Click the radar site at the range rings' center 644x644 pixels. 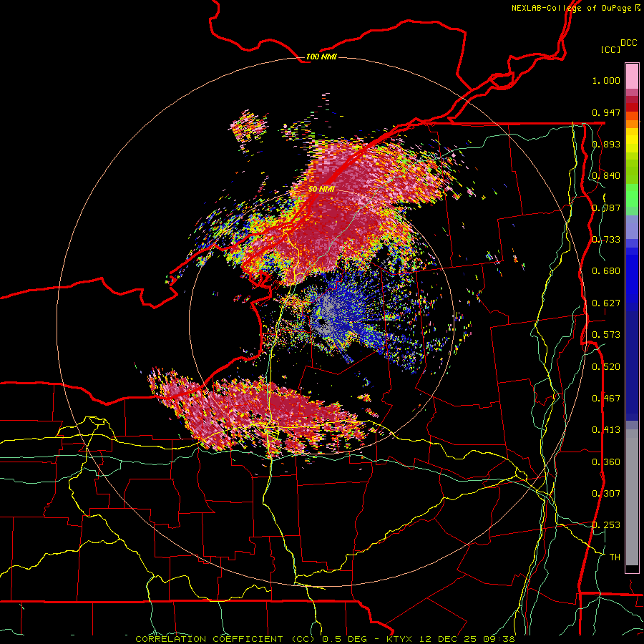click(321, 322)
